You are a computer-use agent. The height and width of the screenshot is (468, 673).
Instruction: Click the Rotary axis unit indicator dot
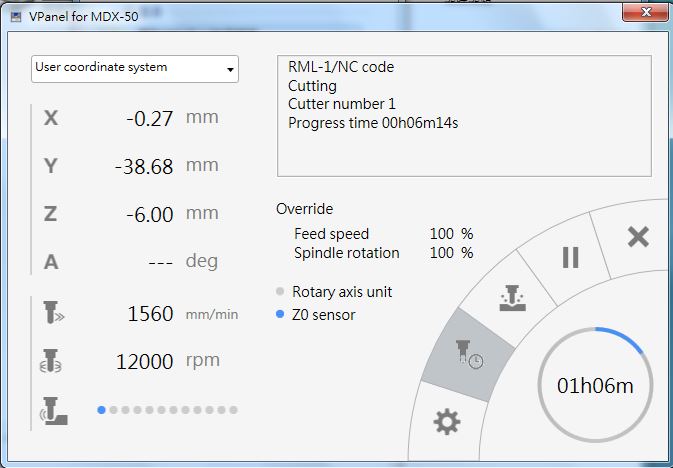(280, 292)
